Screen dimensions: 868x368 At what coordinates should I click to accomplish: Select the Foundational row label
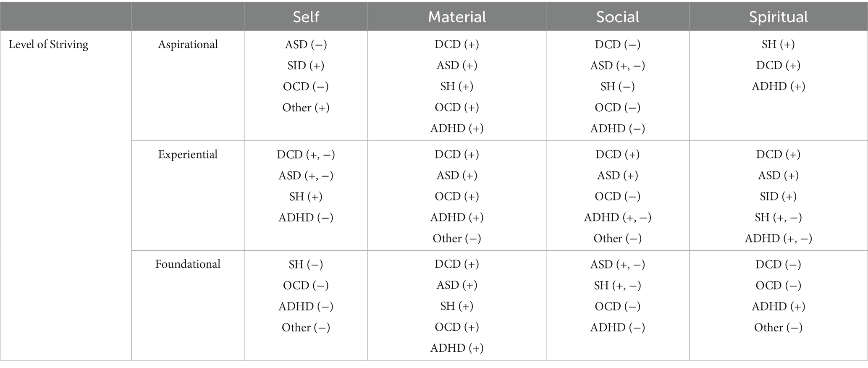tap(188, 264)
